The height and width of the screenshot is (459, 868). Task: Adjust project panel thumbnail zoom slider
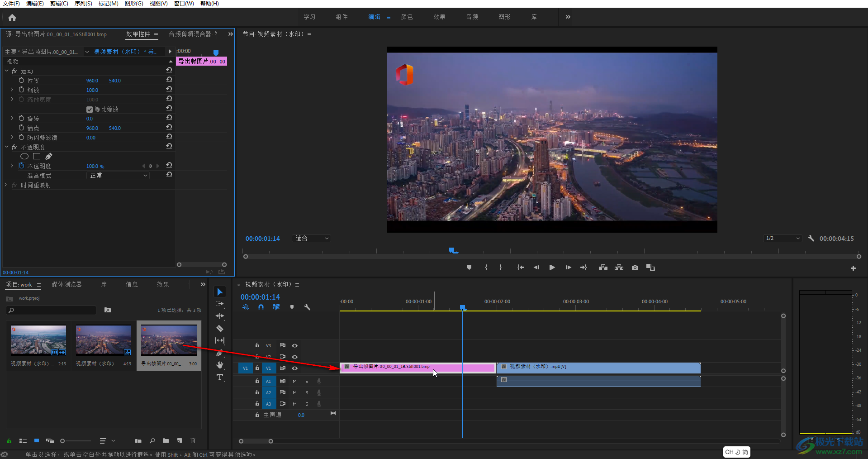pos(62,441)
